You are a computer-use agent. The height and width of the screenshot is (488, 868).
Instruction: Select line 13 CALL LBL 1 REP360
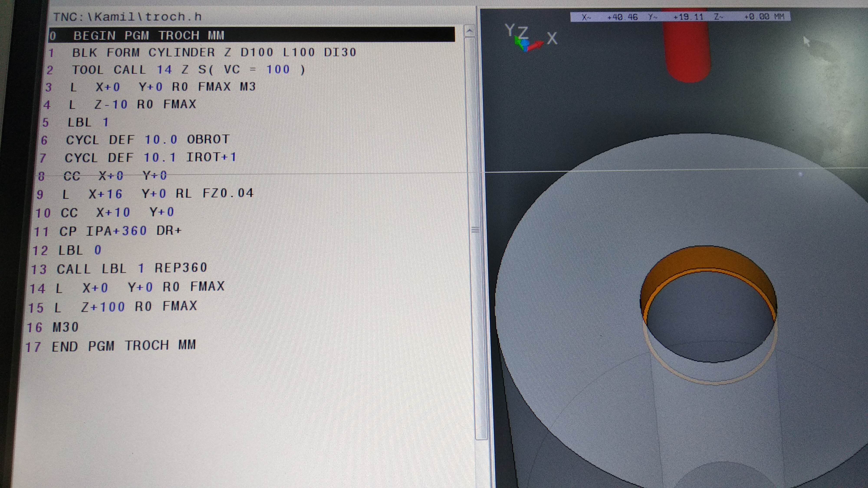point(119,269)
